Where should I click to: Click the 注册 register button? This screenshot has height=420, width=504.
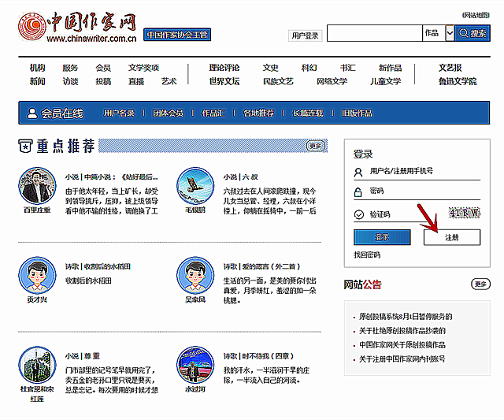click(x=451, y=237)
